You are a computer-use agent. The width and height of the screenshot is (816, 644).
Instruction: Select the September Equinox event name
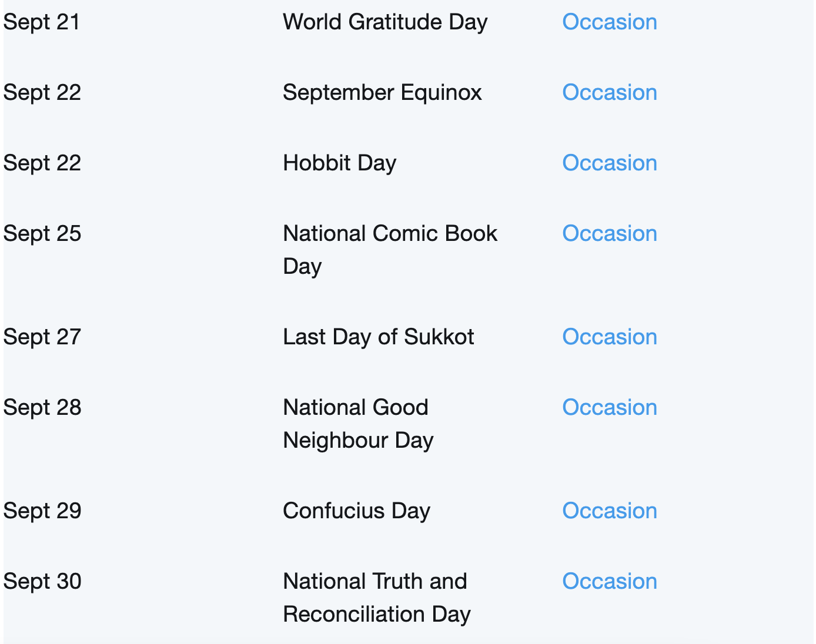pos(382,93)
